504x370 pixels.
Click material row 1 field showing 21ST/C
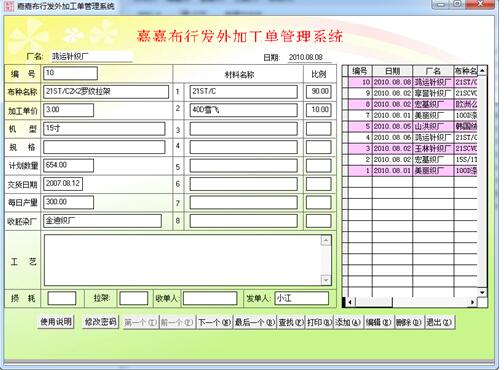244,92
